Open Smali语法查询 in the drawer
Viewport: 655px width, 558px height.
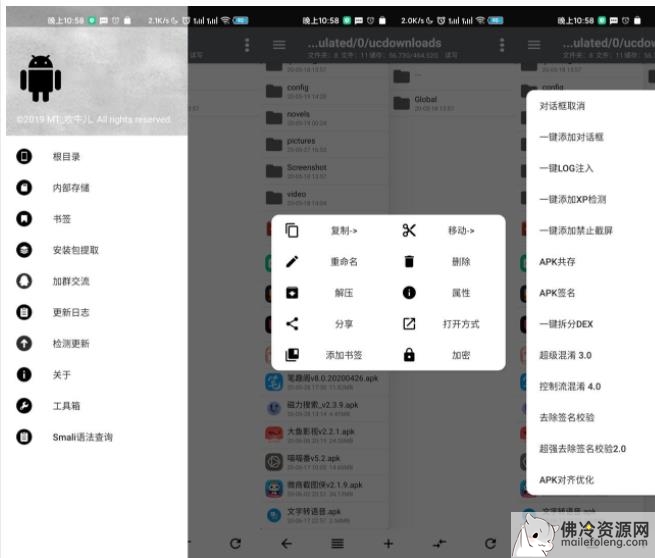tap(82, 437)
